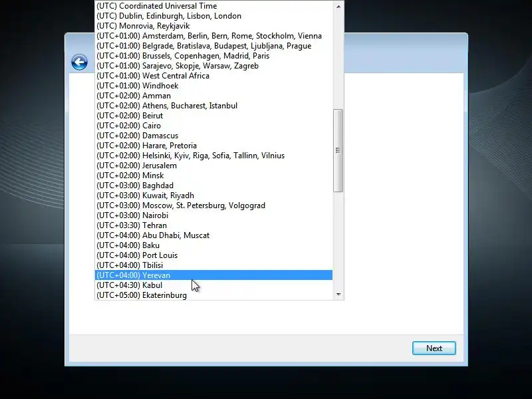
Task: Choose Brussels, Copenhagen, Madrid, Paris
Action: [213, 56]
